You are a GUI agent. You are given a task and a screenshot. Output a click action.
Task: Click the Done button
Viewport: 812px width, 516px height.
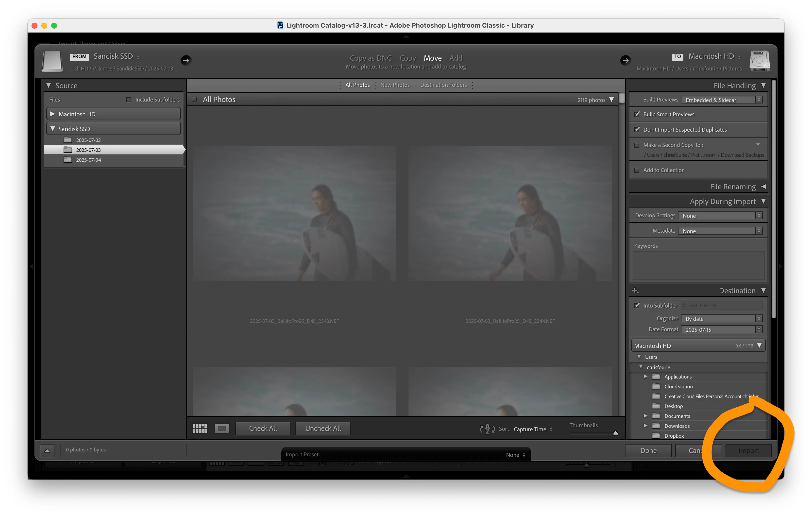coord(648,450)
